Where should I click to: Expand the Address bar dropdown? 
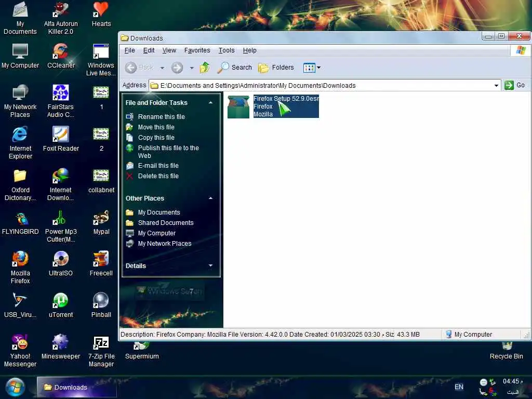[x=496, y=86]
